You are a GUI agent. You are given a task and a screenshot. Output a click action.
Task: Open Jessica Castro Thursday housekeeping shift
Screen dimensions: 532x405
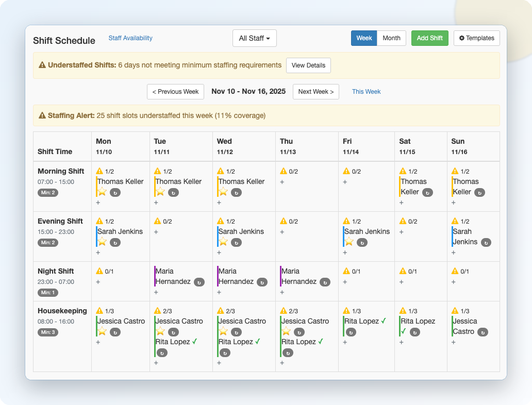(x=305, y=321)
